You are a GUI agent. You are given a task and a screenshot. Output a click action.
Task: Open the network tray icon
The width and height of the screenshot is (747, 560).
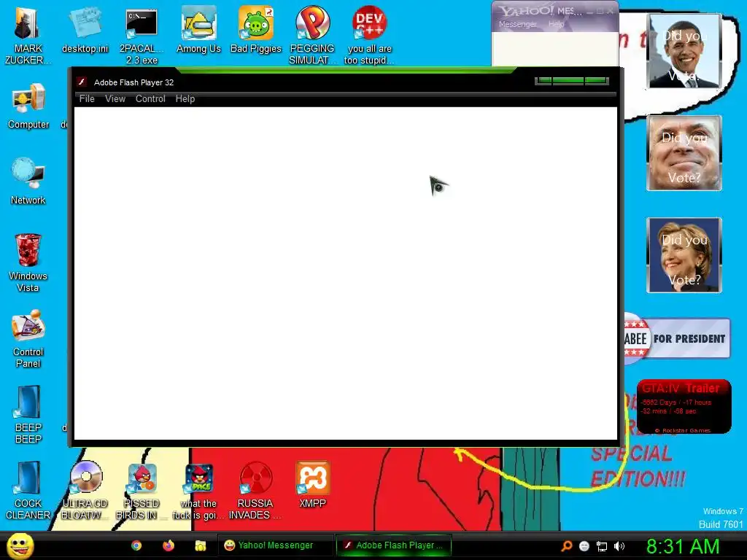(602, 546)
